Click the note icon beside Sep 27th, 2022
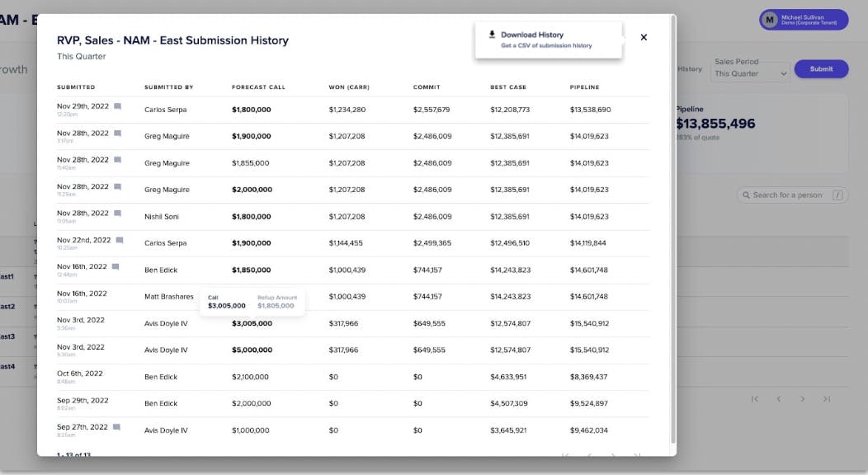The height and width of the screenshot is (475, 868). point(116,426)
